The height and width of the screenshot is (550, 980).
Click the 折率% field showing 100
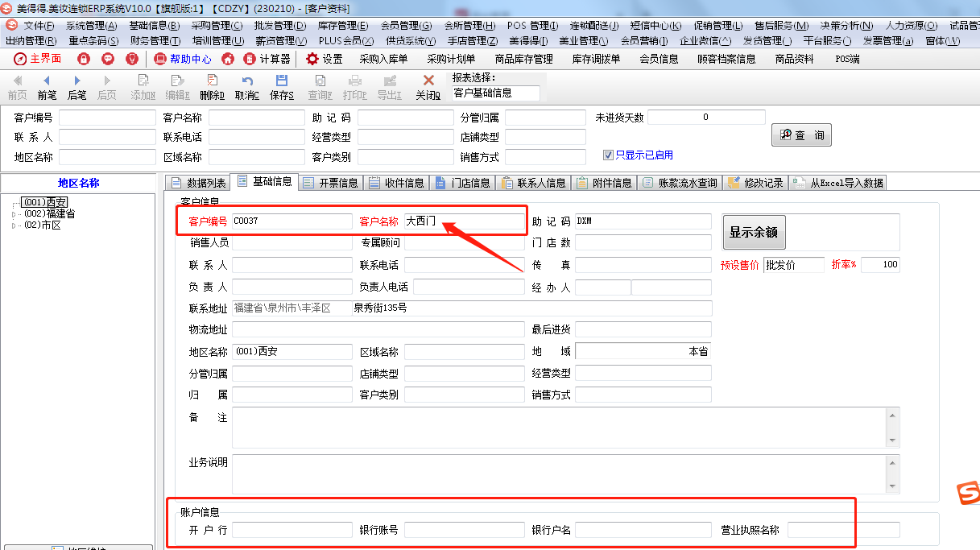[x=880, y=265]
